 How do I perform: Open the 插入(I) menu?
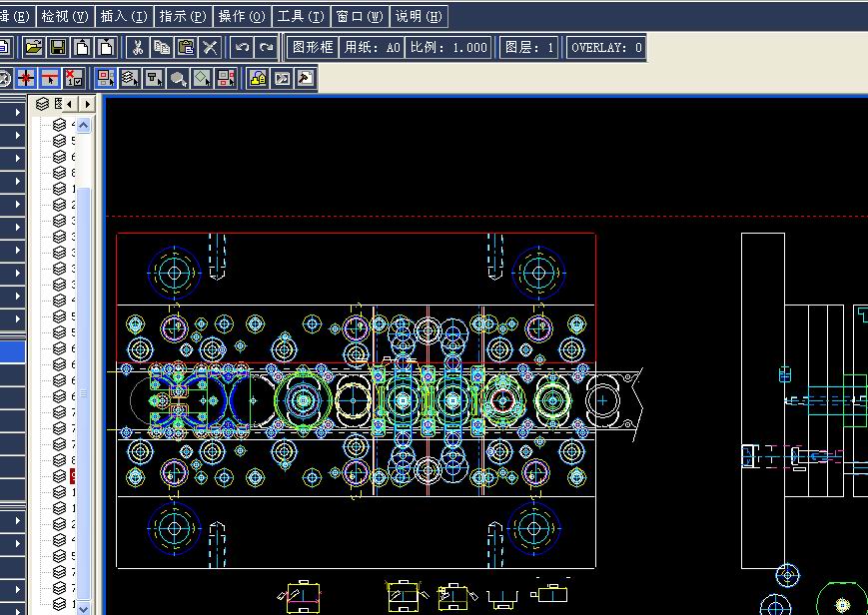point(124,16)
